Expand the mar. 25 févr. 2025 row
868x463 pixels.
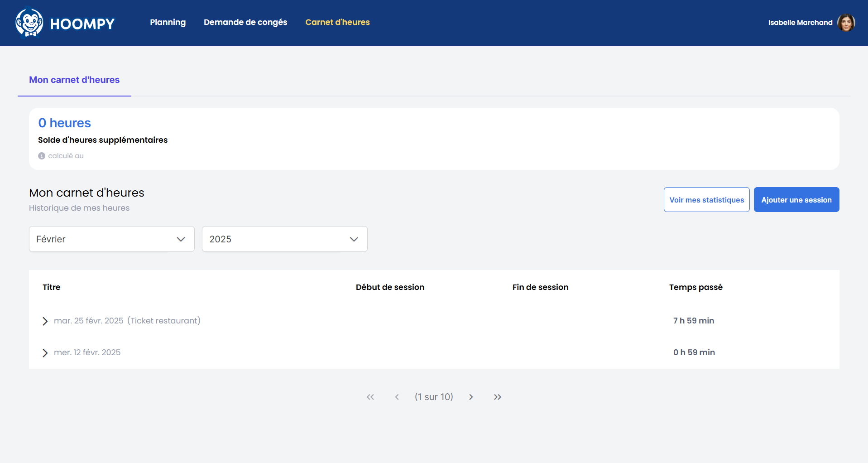(45, 321)
